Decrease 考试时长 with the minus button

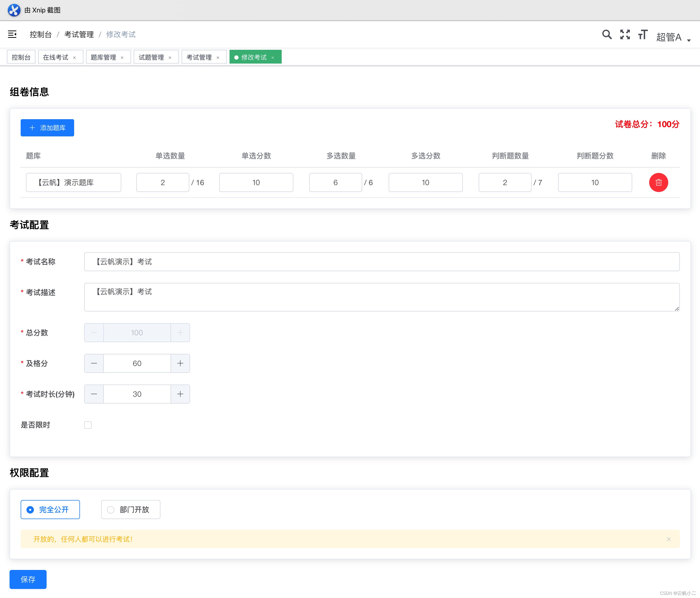[x=94, y=394]
